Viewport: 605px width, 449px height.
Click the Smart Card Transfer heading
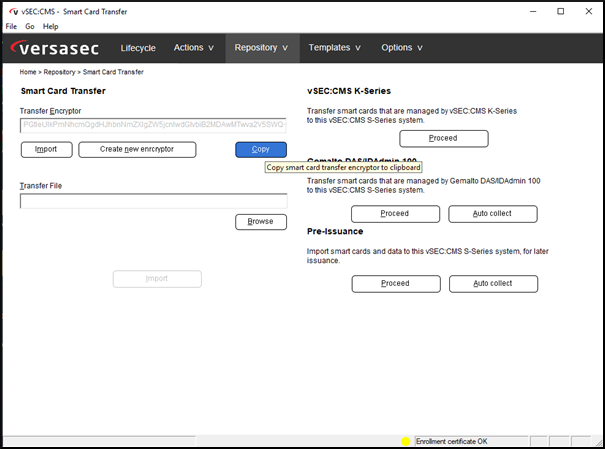63,91
